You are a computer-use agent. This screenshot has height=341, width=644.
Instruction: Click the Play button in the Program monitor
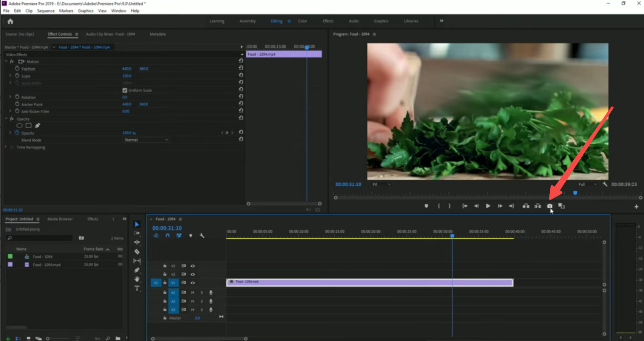coord(488,206)
